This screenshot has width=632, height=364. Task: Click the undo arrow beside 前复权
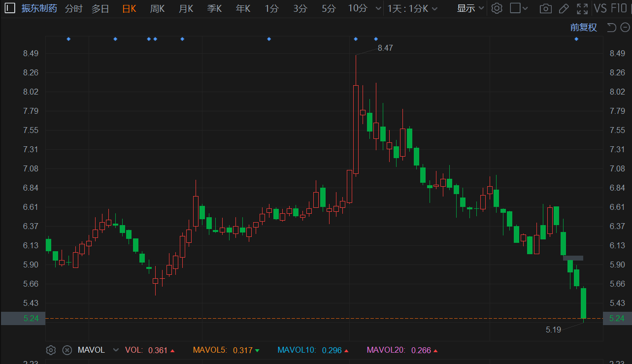(611, 28)
